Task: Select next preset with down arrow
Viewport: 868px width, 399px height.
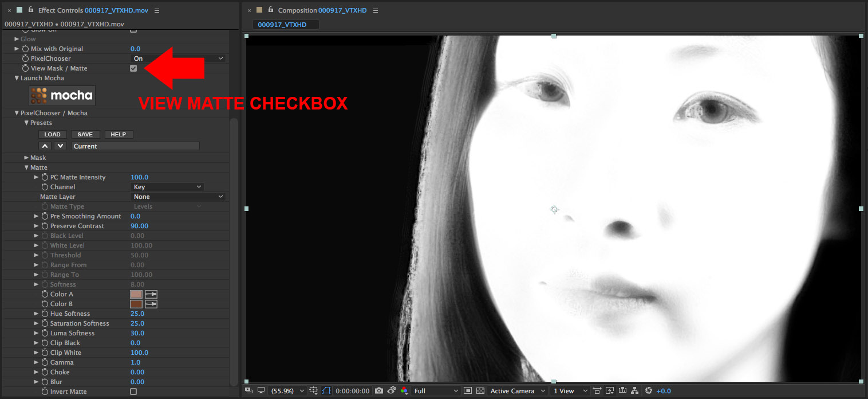Action: (x=61, y=146)
